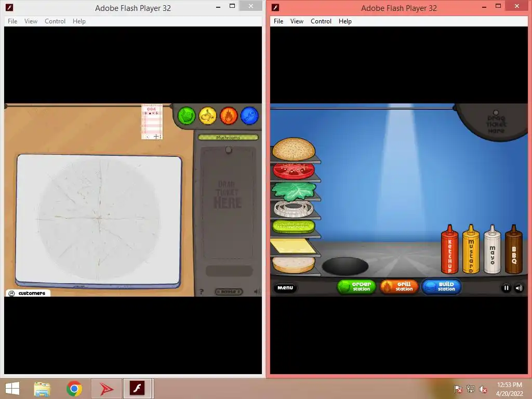This screenshot has width=532, height=399.
Task: Open Action Center flag in system tray
Action: coord(458,389)
